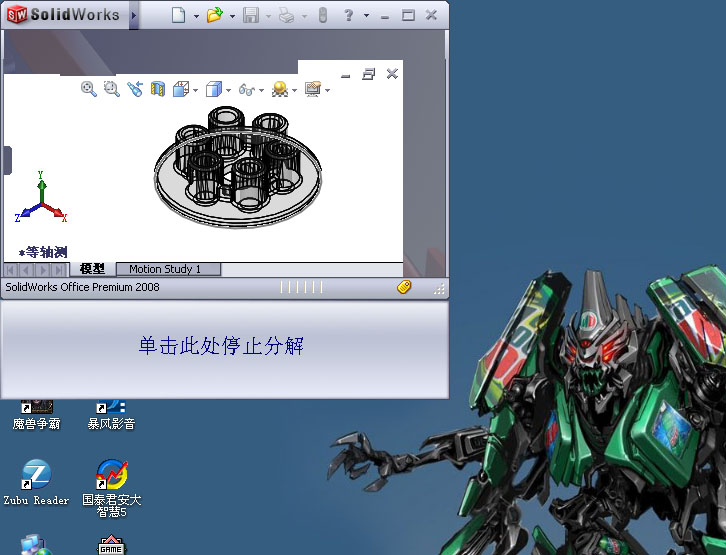Minimize the inner document window
726x555 pixels.
tap(345, 75)
